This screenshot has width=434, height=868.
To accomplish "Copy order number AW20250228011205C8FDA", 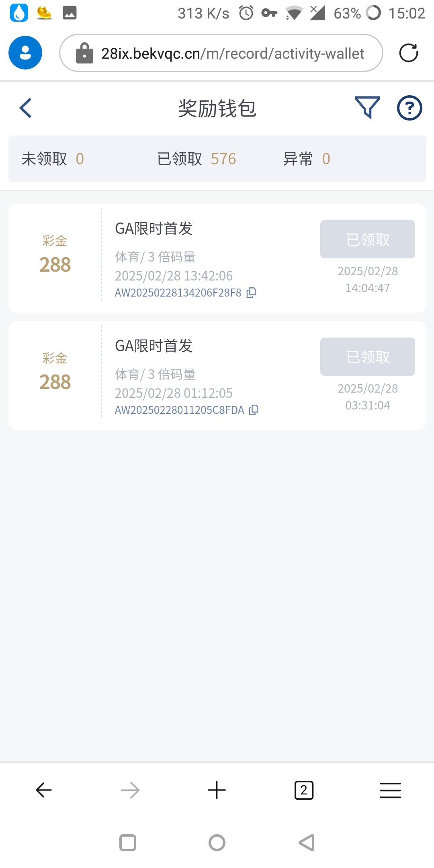I will (254, 410).
